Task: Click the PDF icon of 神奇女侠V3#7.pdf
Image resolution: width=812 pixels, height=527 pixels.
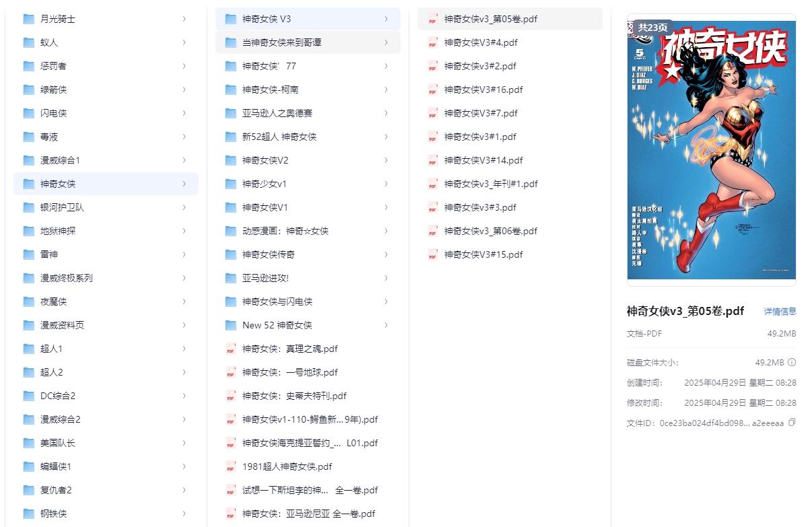Action: coord(432,113)
